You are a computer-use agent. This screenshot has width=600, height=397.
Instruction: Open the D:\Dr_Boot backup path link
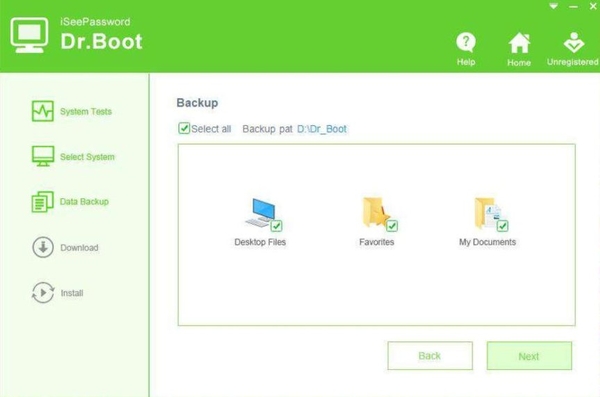point(322,129)
